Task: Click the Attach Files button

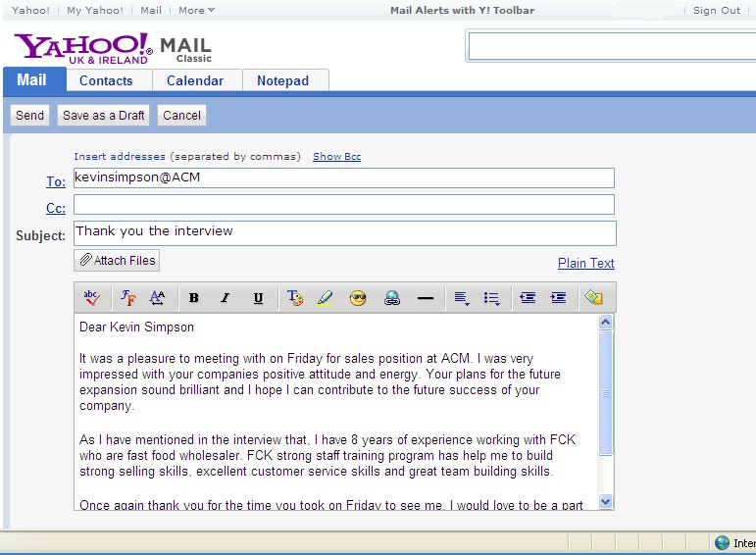Action: click(x=117, y=261)
